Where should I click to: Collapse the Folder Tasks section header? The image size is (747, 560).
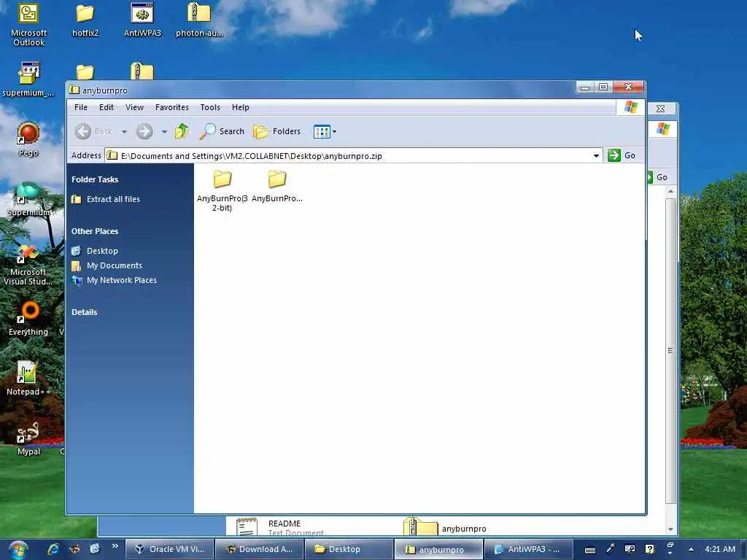[95, 179]
